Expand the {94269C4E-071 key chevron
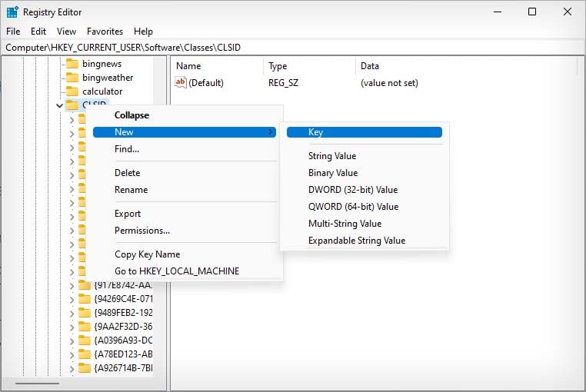 coord(72,300)
